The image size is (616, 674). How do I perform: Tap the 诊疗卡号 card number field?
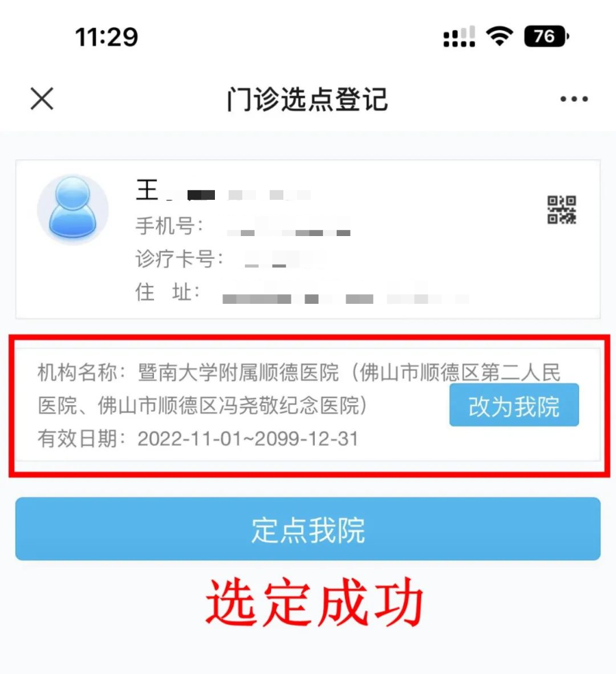pos(230,259)
